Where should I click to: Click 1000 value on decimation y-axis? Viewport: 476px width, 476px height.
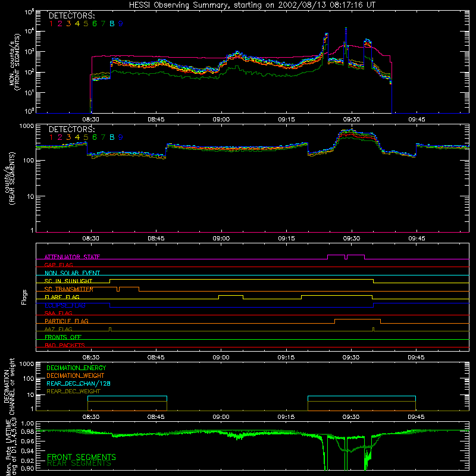(x=27, y=364)
